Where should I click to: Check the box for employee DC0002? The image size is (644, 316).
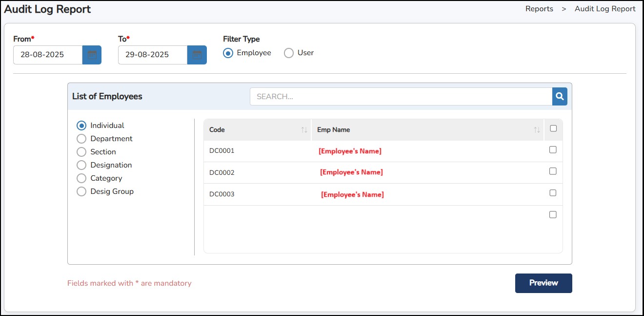553,171
